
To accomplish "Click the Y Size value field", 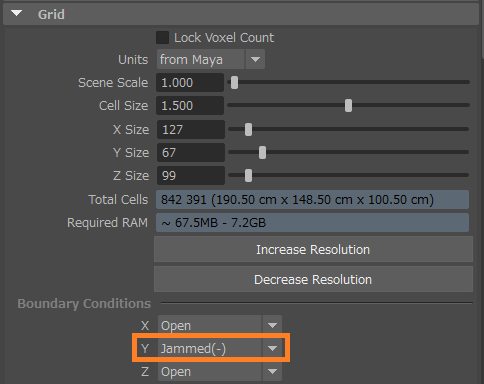I will (x=191, y=152).
